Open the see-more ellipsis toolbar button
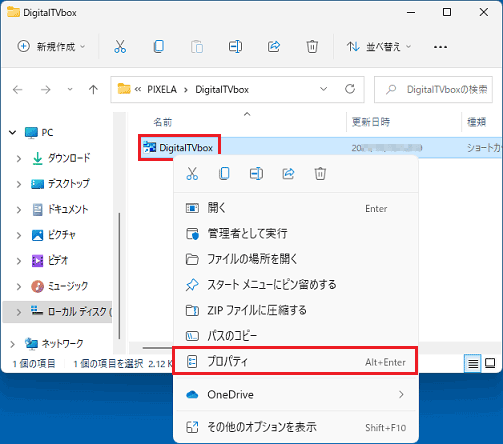This screenshot has width=503, height=444. click(440, 47)
